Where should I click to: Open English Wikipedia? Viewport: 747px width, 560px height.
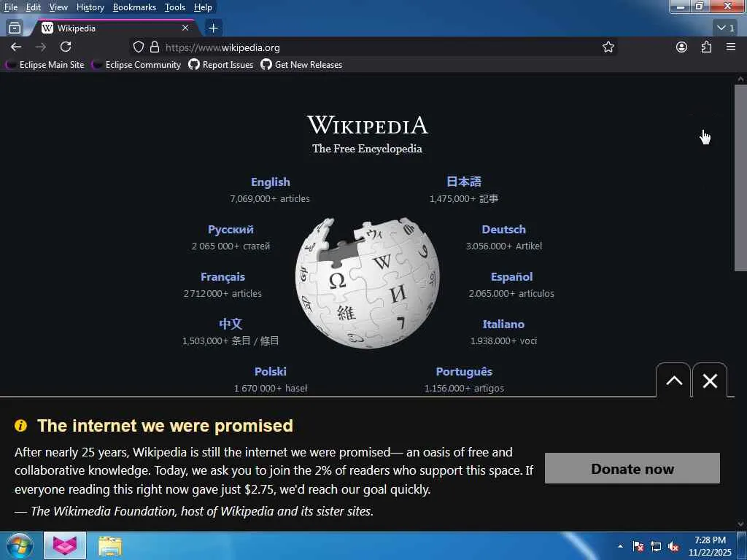click(270, 182)
